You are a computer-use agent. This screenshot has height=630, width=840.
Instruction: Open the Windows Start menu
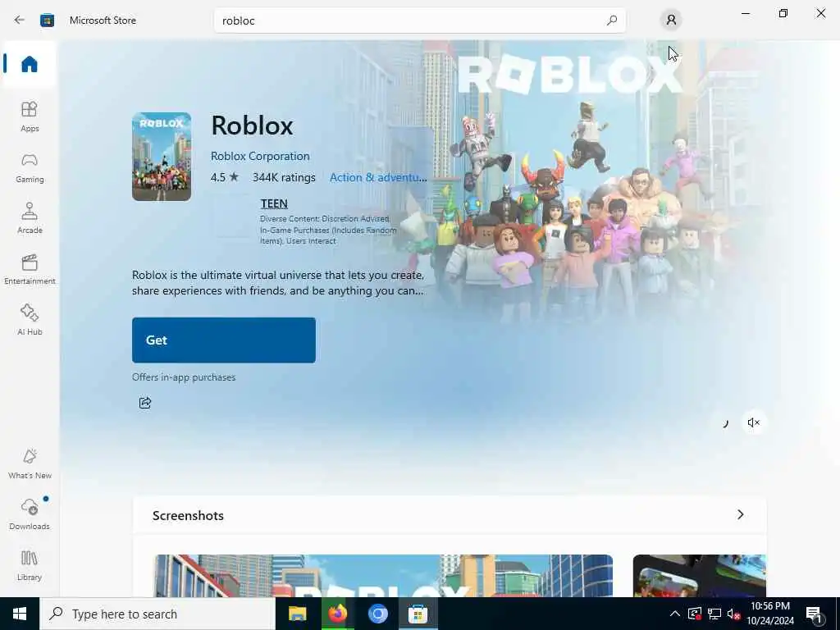click(x=20, y=614)
